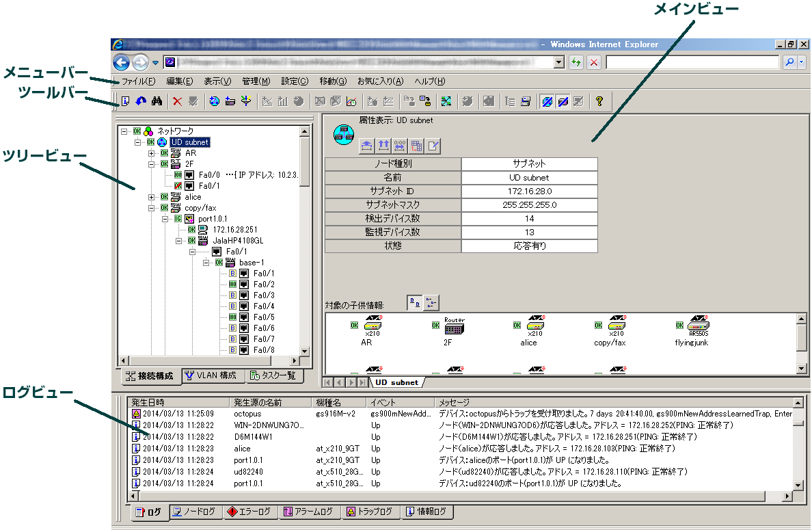The width and height of the screenshot is (812, 530).
Task: Open the 設定(C) menu
Action: (294, 81)
